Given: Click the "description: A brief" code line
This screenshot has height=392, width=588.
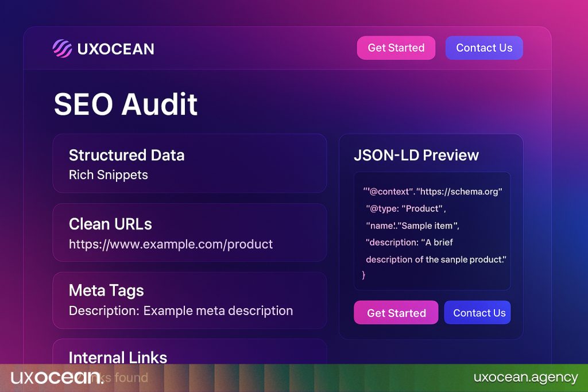Looking at the screenshot, I should pyautogui.click(x=409, y=242).
